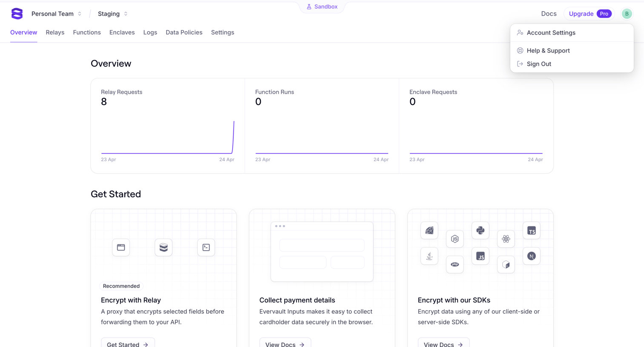
Task: View the Logs tab
Action: pyautogui.click(x=150, y=32)
